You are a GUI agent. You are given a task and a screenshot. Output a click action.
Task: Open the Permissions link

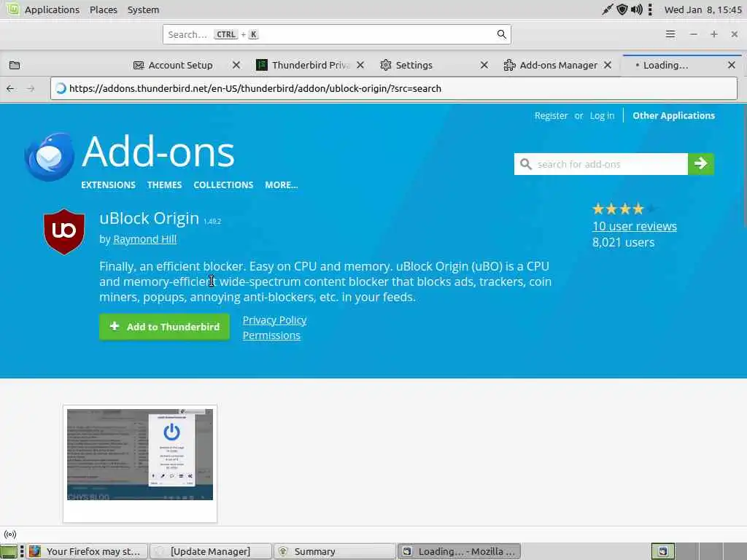click(x=271, y=335)
